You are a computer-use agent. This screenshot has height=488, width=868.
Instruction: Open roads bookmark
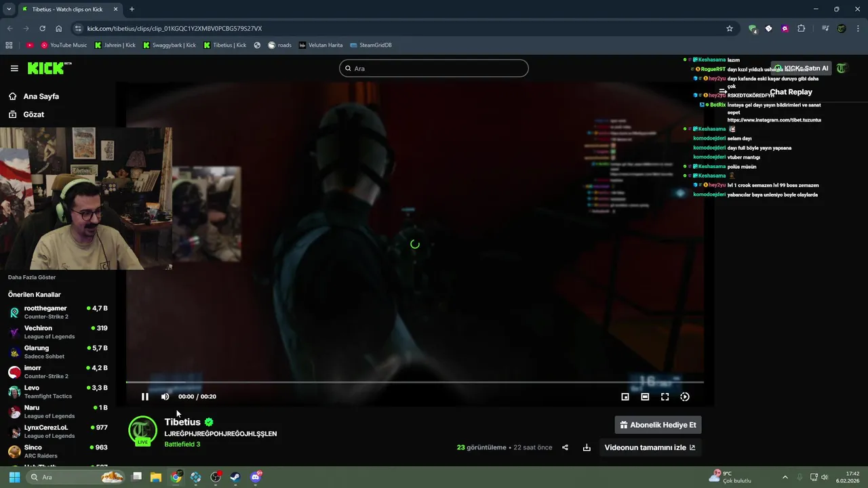click(x=279, y=45)
